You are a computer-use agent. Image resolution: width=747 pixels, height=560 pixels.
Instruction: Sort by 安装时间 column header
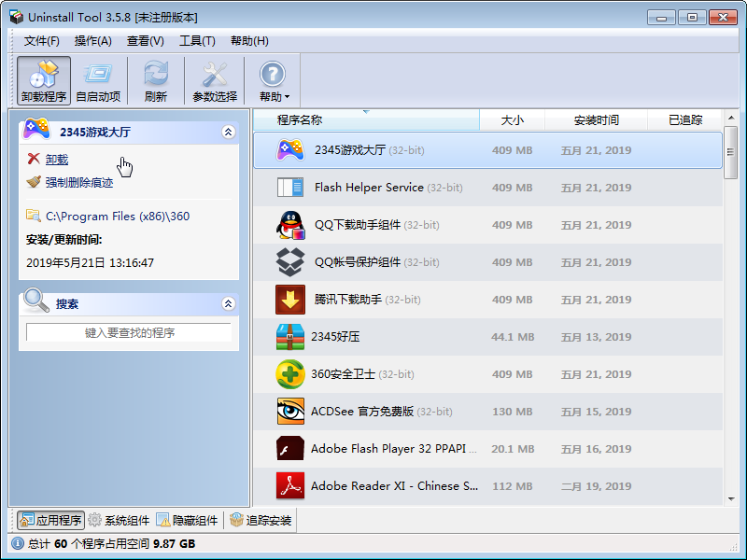click(x=596, y=120)
